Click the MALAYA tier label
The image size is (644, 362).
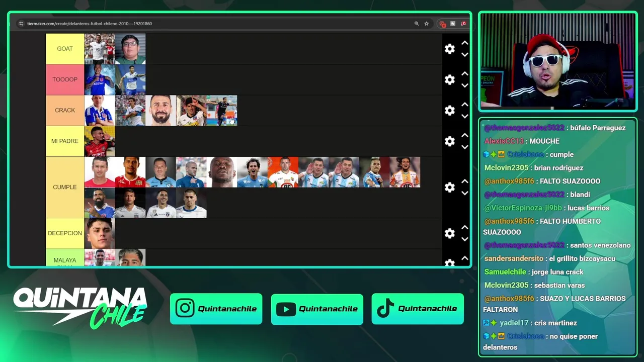tap(65, 257)
